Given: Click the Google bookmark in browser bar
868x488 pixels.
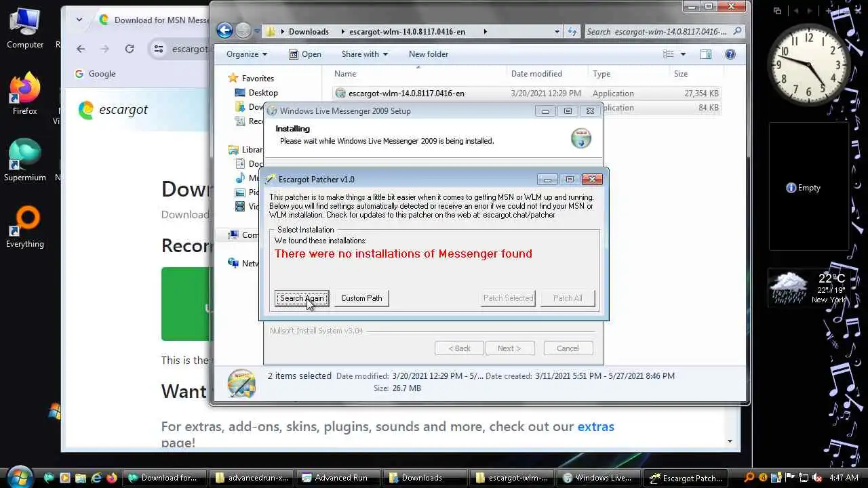Looking at the screenshot, I should [95, 74].
